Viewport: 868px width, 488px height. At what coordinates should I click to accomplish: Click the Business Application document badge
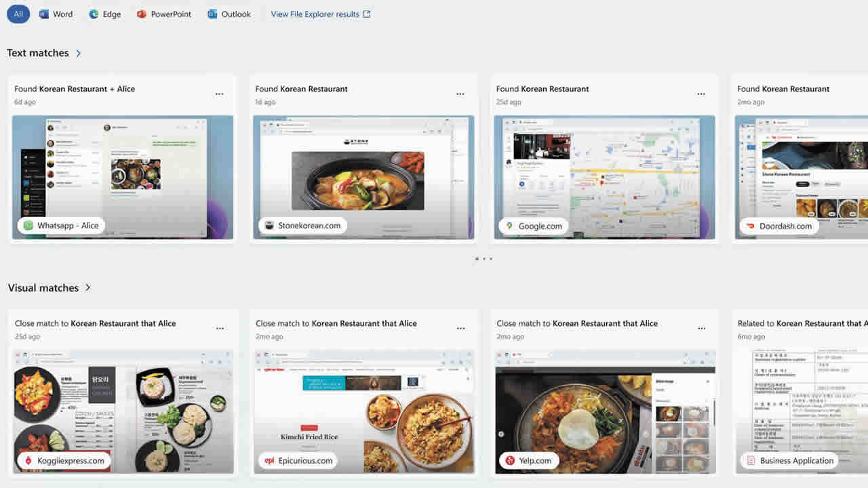[789, 461]
